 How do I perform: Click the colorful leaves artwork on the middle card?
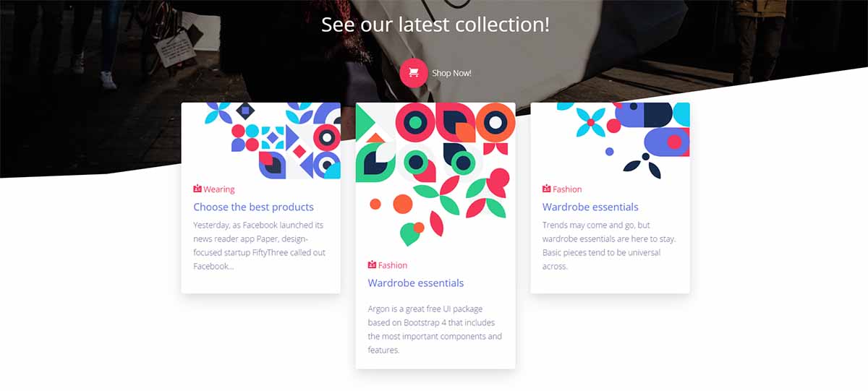tap(435, 174)
